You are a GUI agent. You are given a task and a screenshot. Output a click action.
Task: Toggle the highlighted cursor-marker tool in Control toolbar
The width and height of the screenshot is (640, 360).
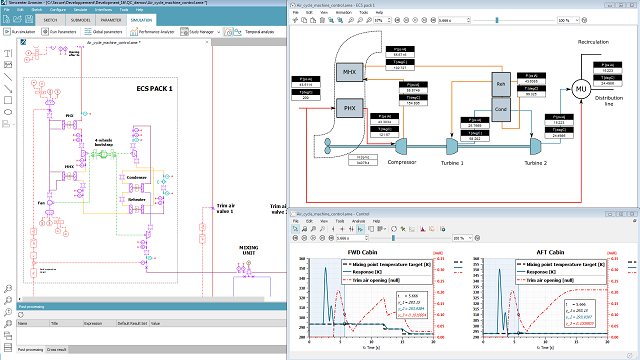point(360,229)
